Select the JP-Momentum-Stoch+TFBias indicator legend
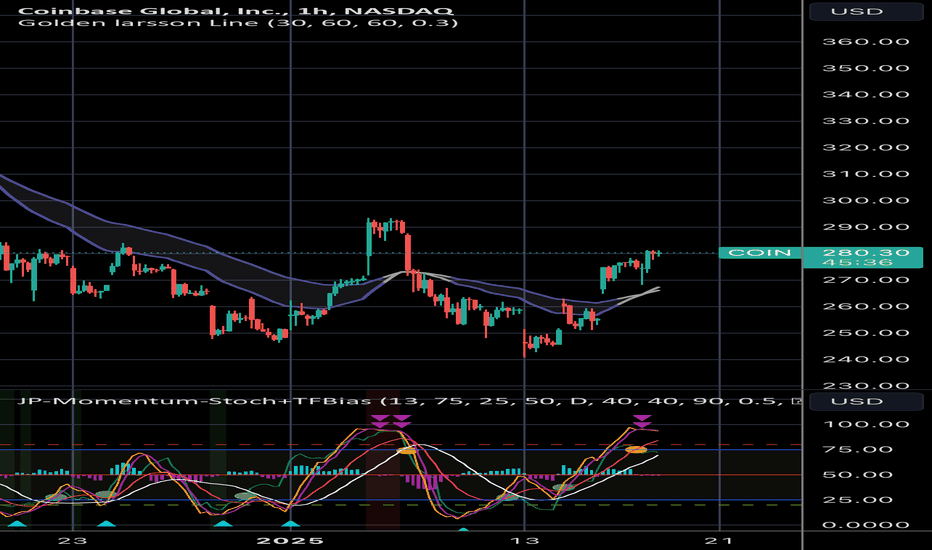932x550 pixels. [x=409, y=401]
